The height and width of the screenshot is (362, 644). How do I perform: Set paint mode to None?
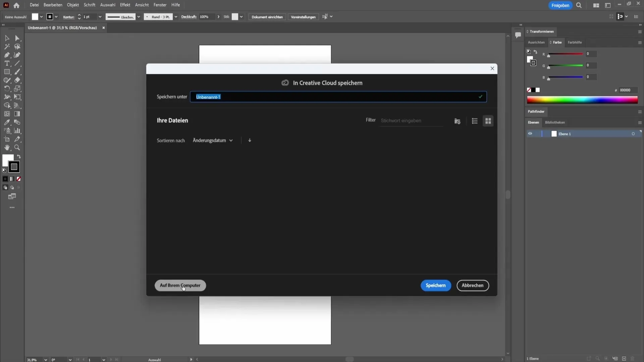[x=19, y=179]
